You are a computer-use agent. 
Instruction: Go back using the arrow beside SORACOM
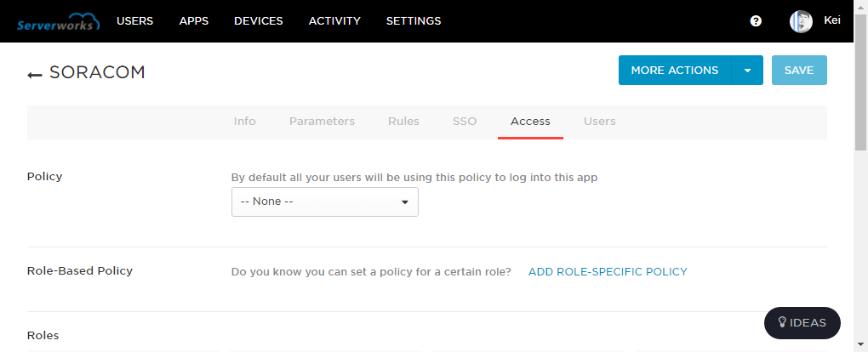pyautogui.click(x=34, y=74)
